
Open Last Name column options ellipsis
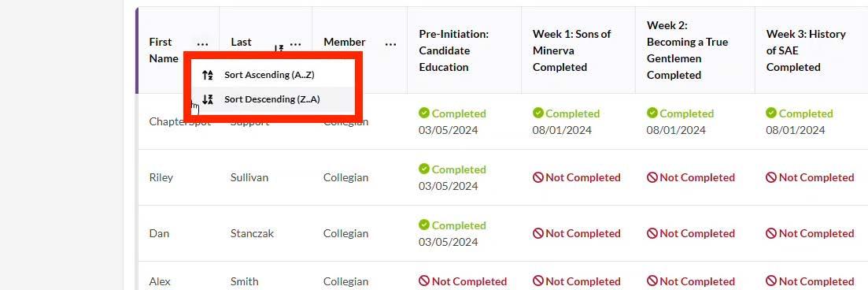[296, 44]
